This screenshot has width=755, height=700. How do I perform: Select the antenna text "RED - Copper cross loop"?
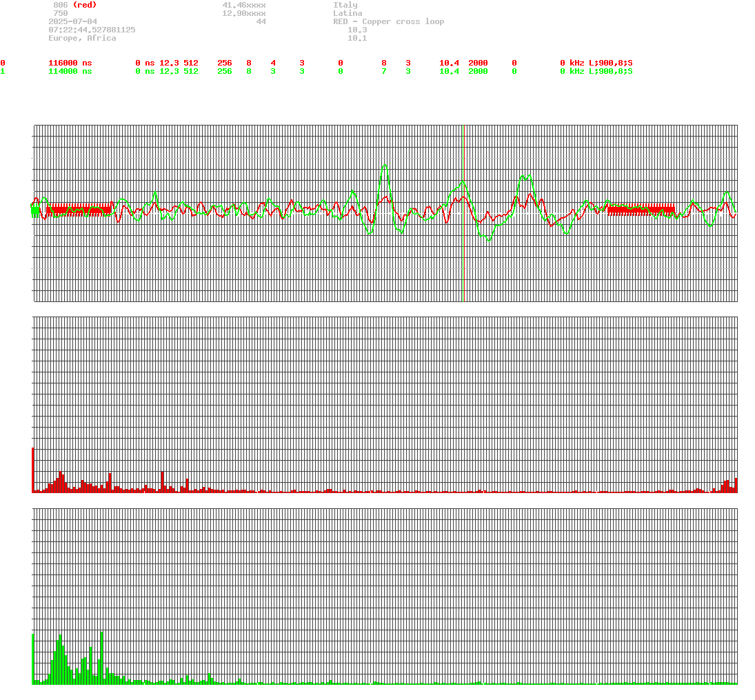389,21
